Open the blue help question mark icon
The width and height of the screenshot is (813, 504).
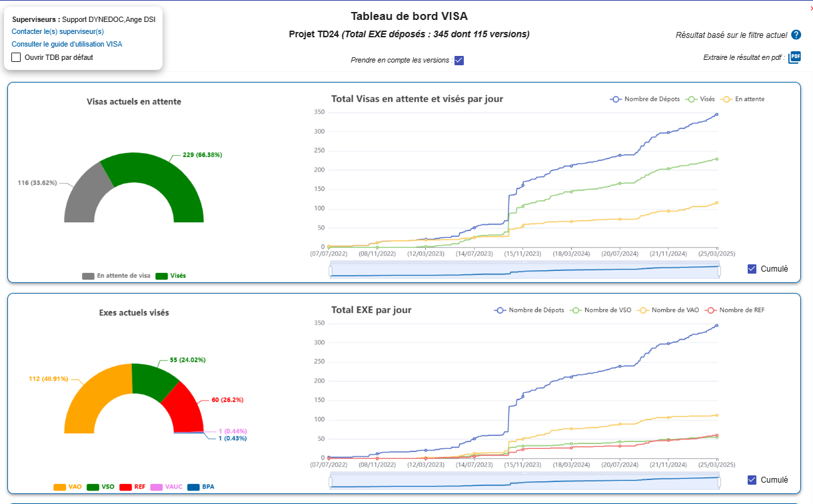coord(796,35)
